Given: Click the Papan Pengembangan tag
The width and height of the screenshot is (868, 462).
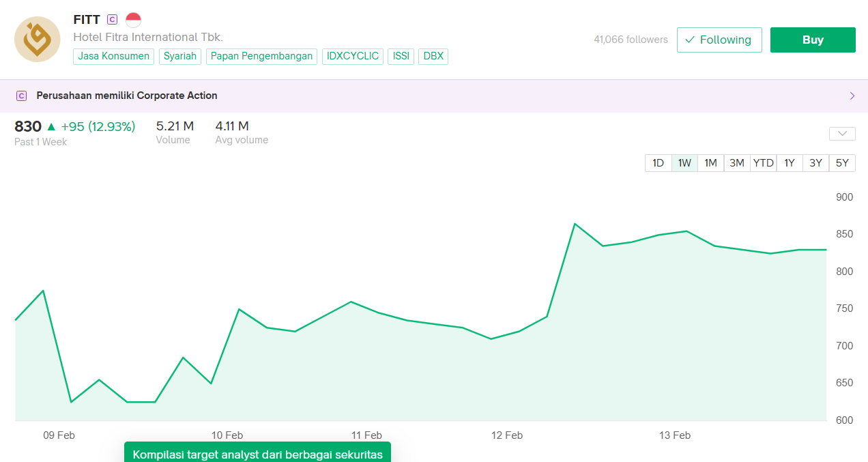Looking at the screenshot, I should [x=261, y=56].
